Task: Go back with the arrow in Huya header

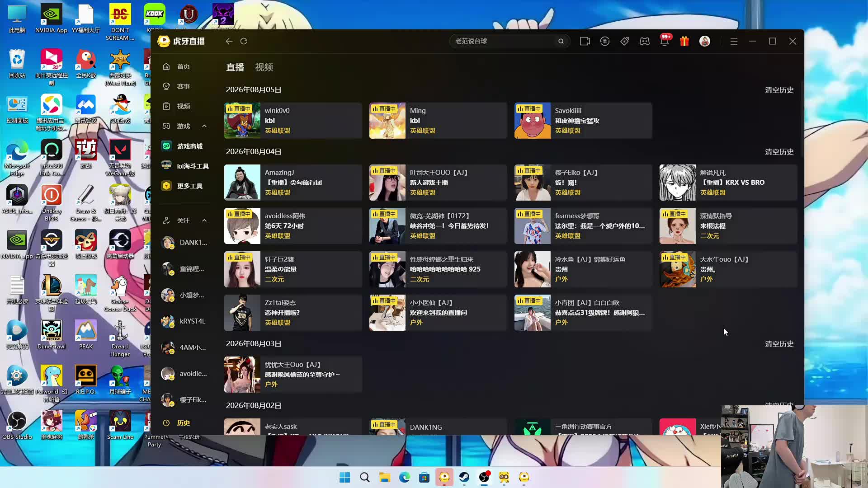Action: click(x=229, y=41)
